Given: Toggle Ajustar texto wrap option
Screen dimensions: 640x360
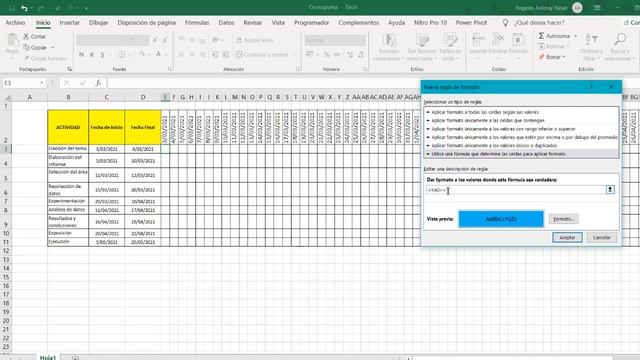Looking at the screenshot, I should [x=255, y=40].
